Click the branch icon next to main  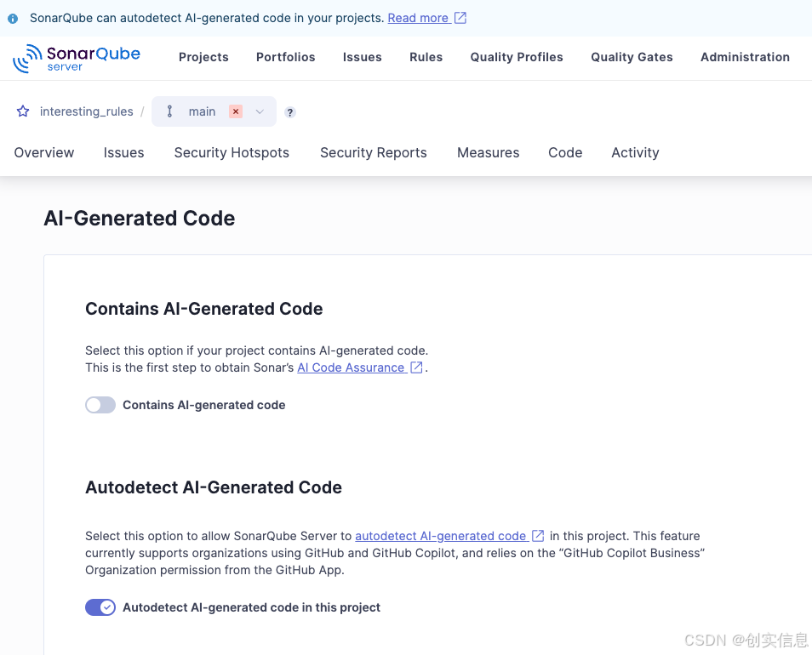[170, 111]
